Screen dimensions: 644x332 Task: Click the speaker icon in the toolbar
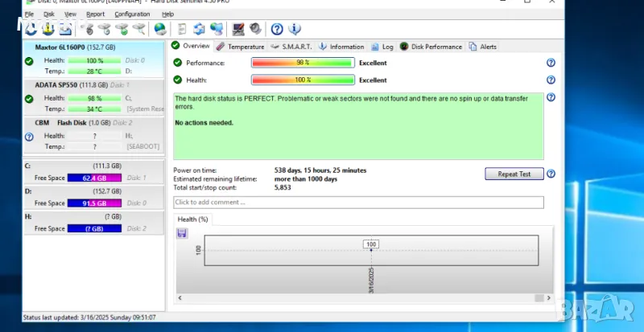coord(256,30)
